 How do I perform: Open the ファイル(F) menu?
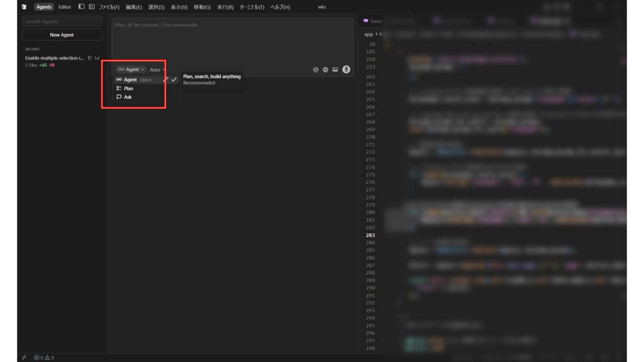109,7
